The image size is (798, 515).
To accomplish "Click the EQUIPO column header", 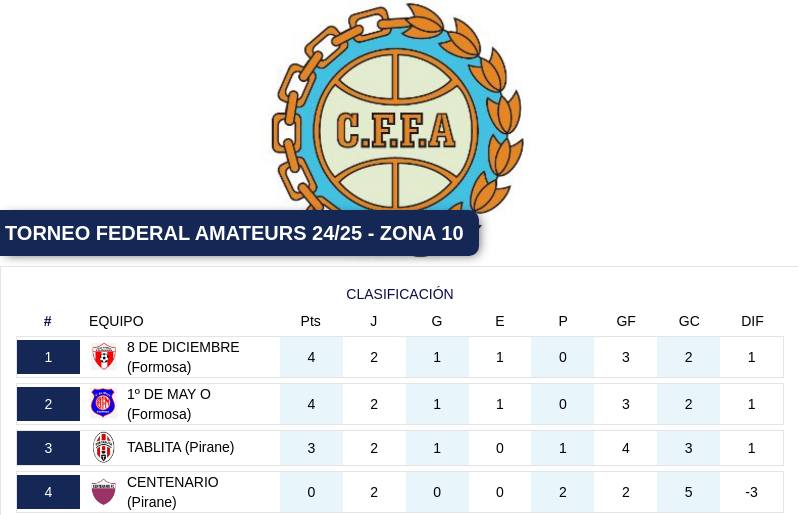I will [x=116, y=321].
